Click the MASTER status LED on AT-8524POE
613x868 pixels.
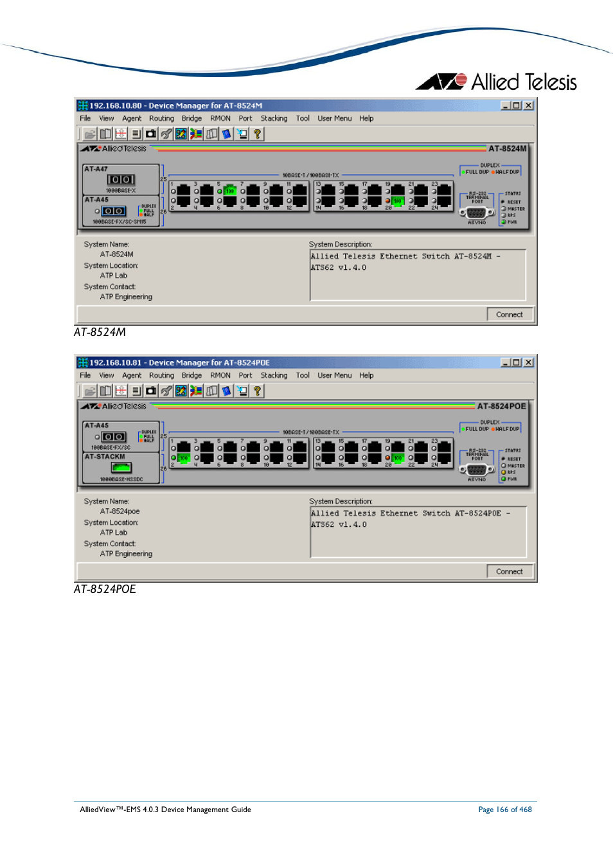(504, 466)
